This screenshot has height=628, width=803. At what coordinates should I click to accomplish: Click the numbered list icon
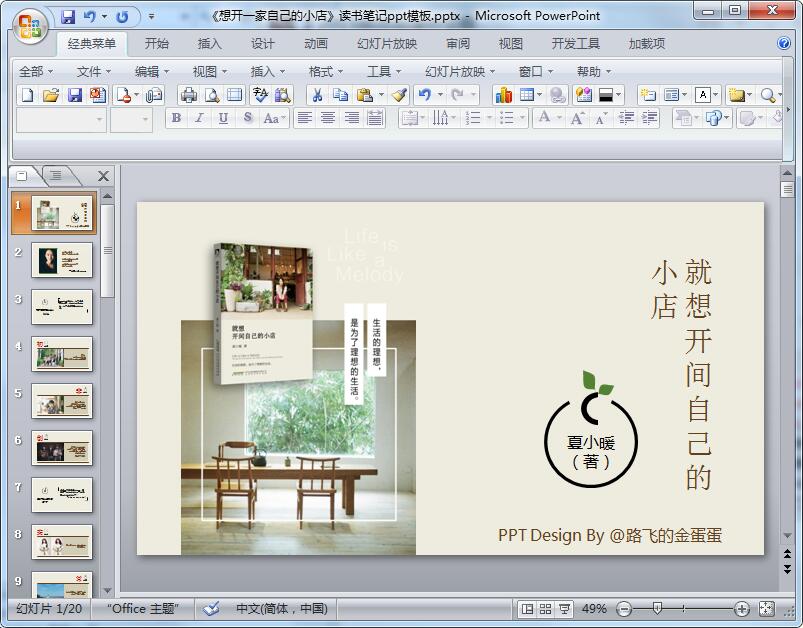[473, 118]
